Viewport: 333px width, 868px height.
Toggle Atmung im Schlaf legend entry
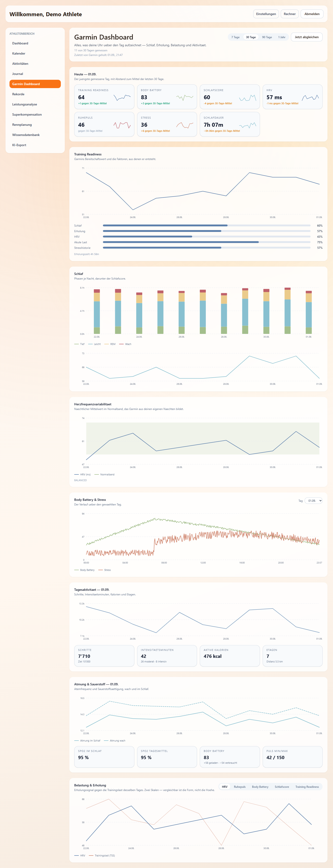87,741
